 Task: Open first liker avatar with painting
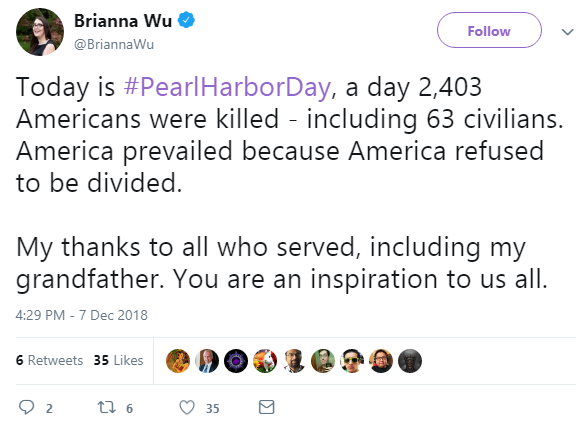click(178, 361)
